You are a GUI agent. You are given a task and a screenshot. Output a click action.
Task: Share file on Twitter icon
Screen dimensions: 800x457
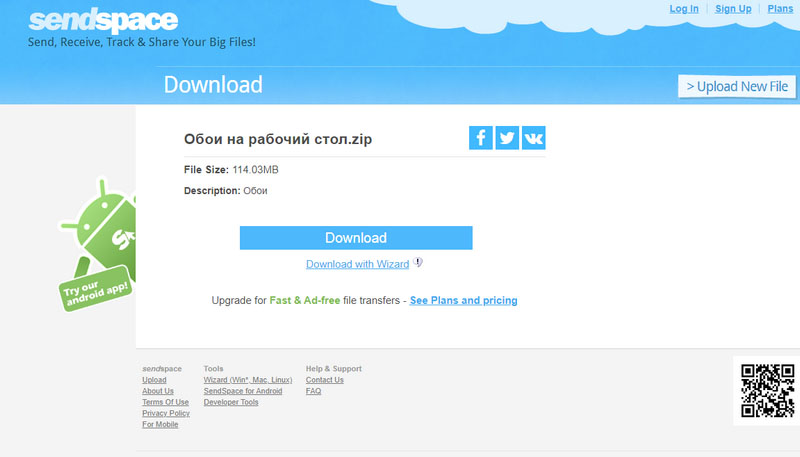(x=507, y=138)
